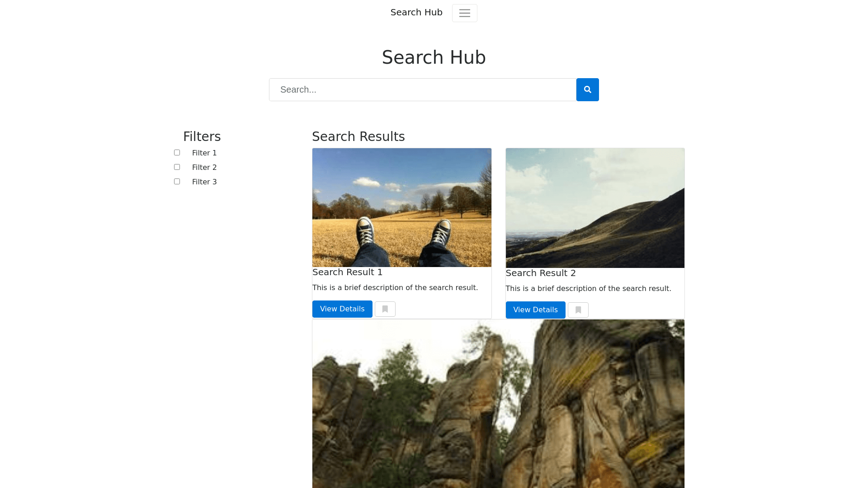Click the Filter 3 label text

(204, 182)
